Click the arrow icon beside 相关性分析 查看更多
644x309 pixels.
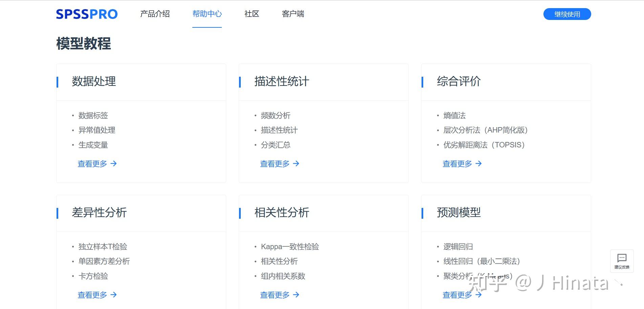click(297, 295)
